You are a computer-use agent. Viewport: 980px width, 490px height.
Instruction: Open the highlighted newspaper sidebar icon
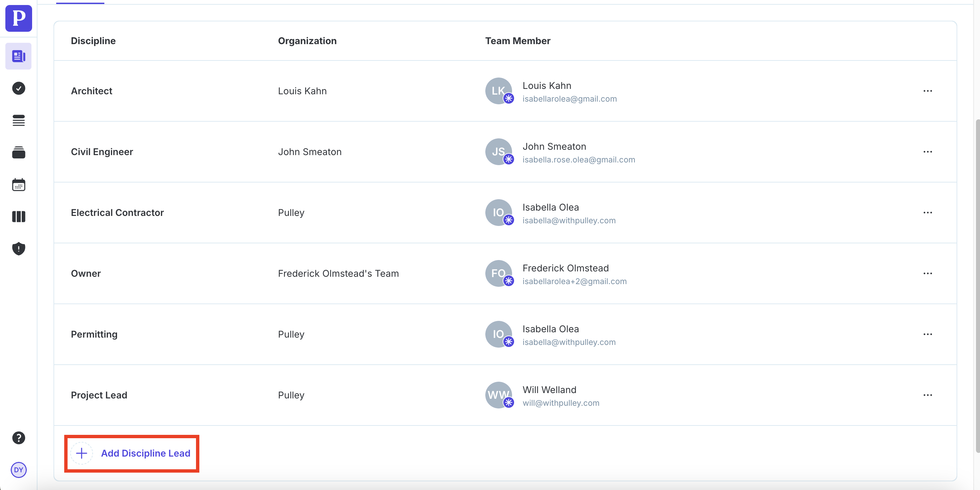[18, 56]
